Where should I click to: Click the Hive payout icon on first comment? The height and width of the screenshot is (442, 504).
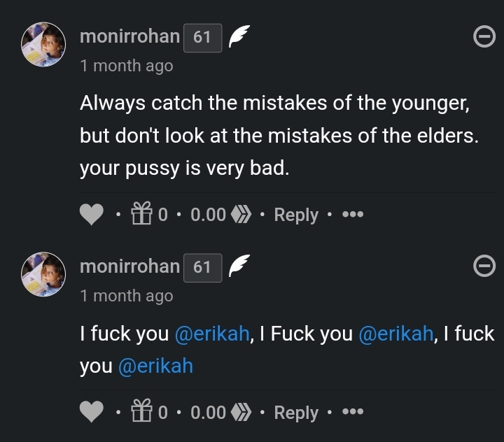pyautogui.click(x=242, y=215)
